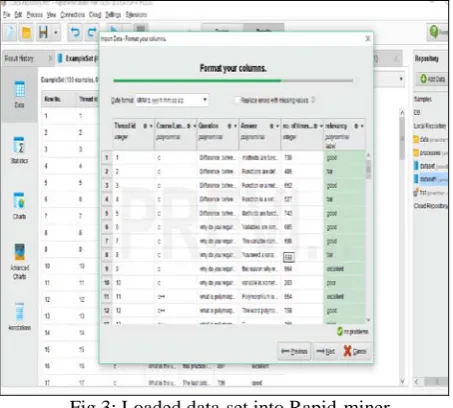Open gear settings for the Answer column
The width and height of the screenshot is (453, 408).
point(272,126)
